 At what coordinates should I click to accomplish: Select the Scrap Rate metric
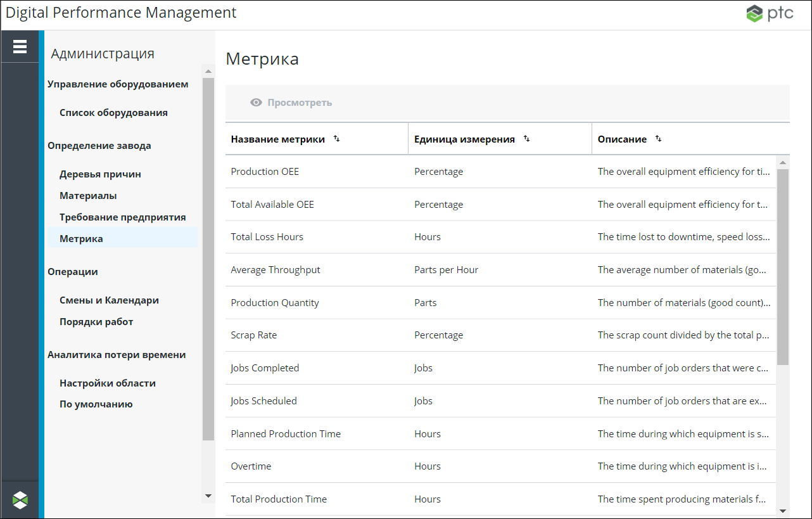tap(500, 335)
